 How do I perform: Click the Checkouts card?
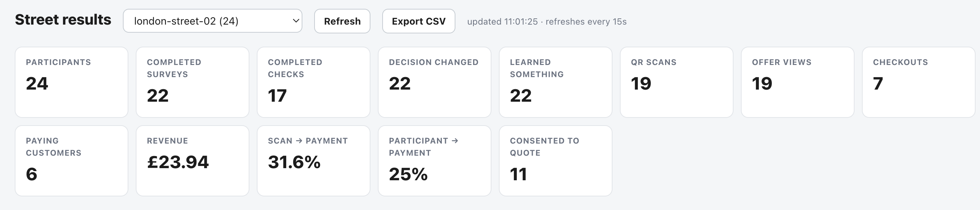[x=918, y=82]
